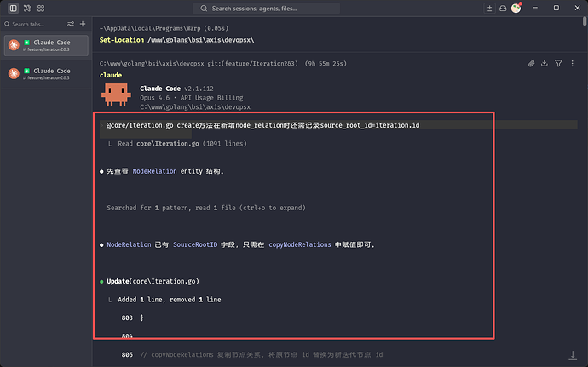Open the inbox notifications icon

tap(503, 9)
